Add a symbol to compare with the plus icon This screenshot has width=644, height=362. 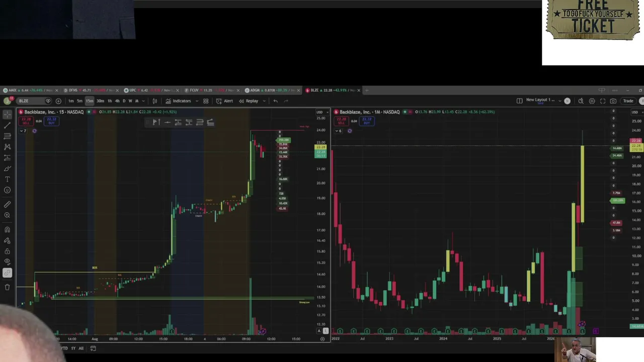tap(58, 101)
